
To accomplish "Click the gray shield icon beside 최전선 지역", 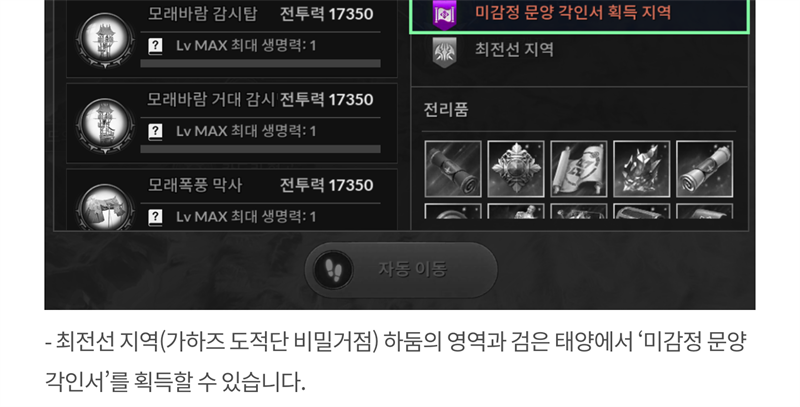I will (x=444, y=52).
